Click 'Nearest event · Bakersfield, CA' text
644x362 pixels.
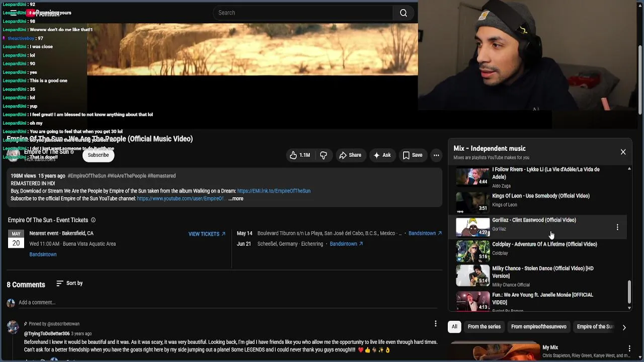(61, 233)
